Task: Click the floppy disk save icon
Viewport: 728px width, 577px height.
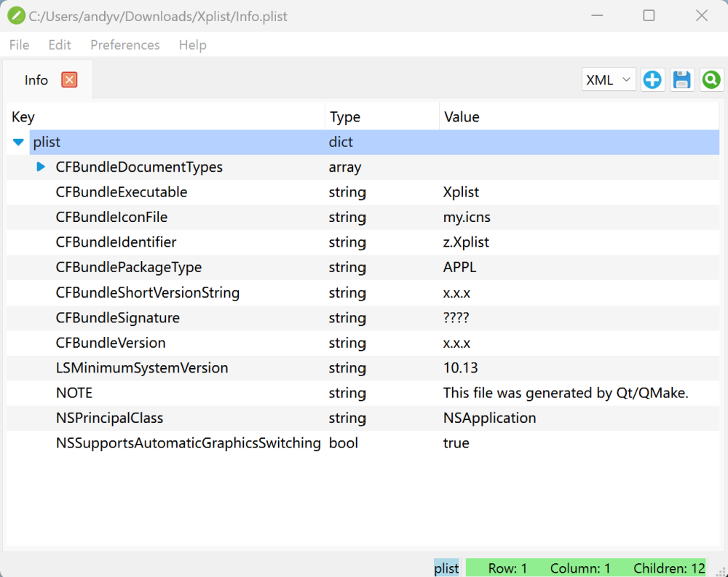Action: [682, 80]
